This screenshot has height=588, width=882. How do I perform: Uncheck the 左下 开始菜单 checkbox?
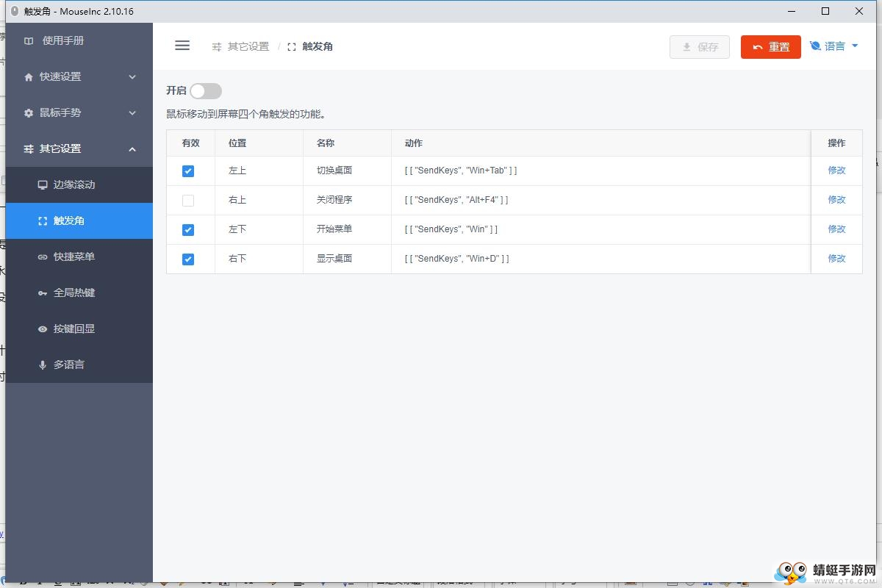click(188, 229)
